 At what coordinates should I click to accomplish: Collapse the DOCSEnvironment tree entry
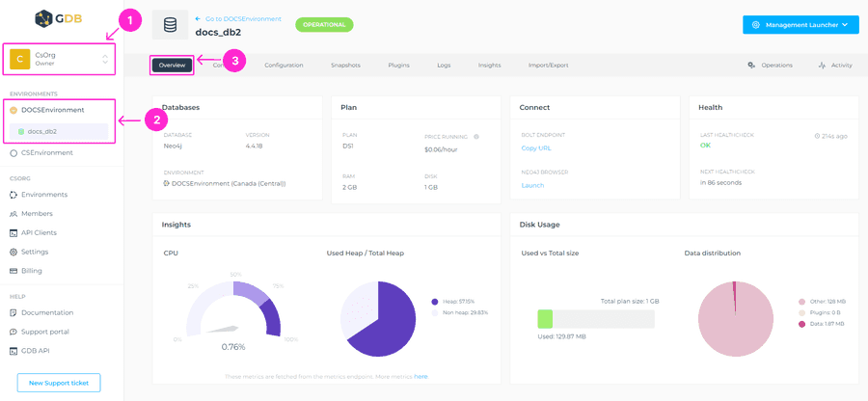coord(14,110)
